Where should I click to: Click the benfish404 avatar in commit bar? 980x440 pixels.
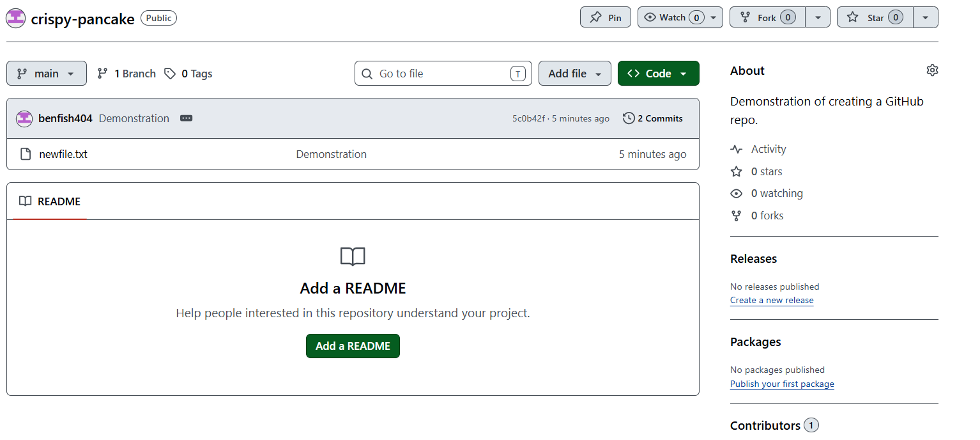[x=24, y=118]
